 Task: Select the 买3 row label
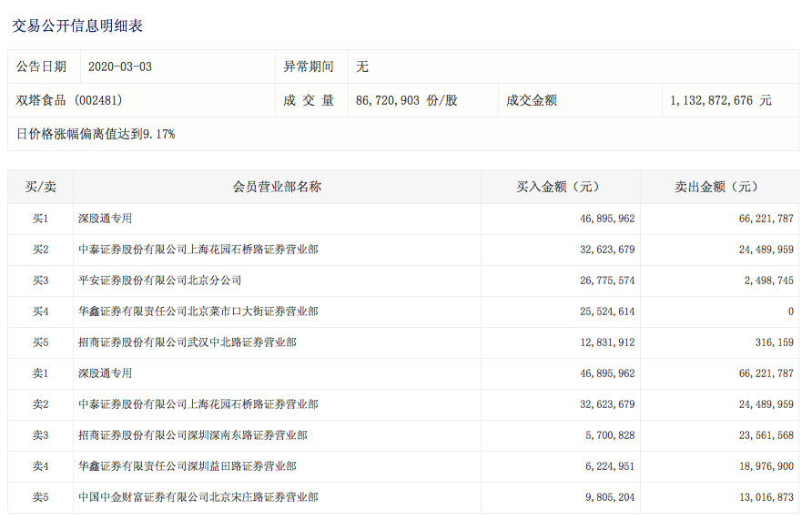(40, 281)
